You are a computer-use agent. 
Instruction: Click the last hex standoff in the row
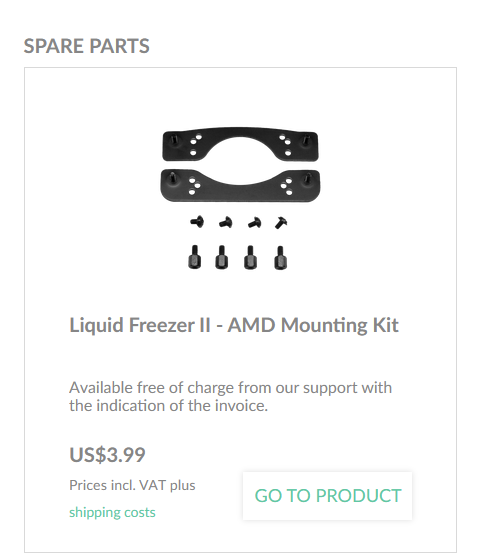[280, 258]
